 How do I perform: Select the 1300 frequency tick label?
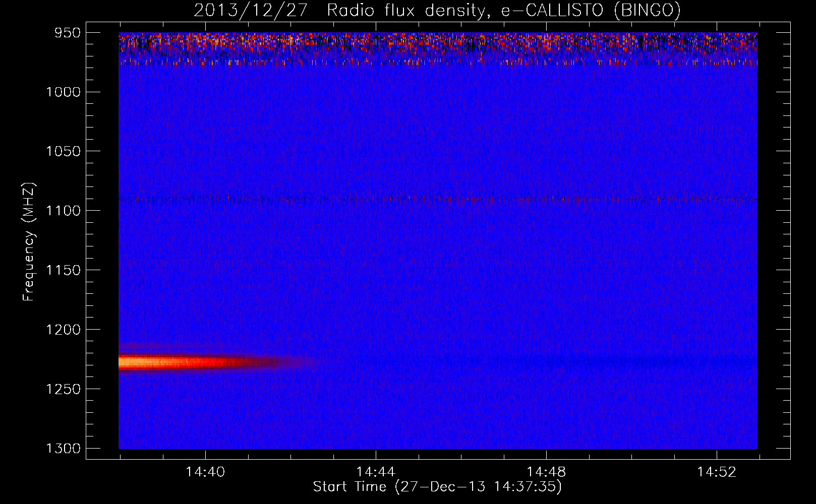pyautogui.click(x=63, y=449)
